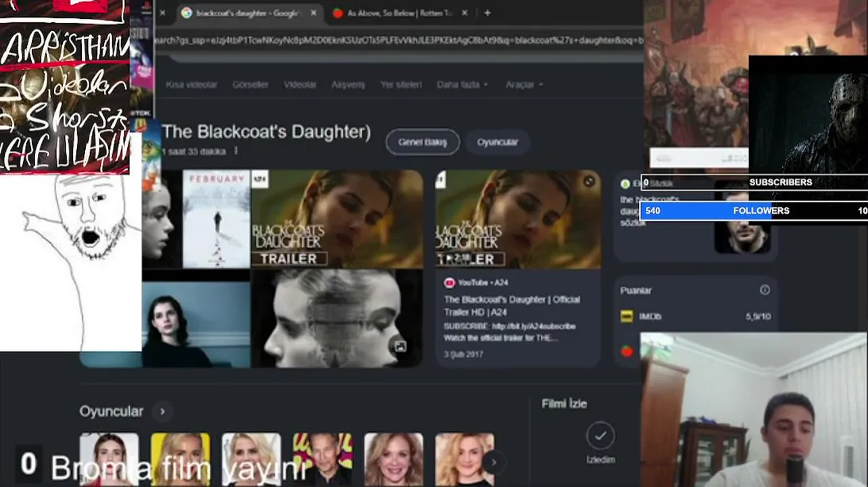Open the Blackcoat's Daughter trailer image in the grid

pyautogui.click(x=337, y=219)
